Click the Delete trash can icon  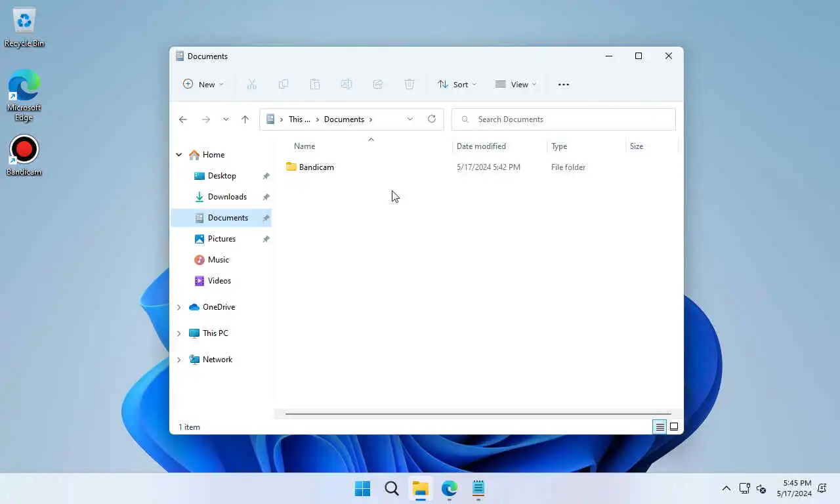409,84
